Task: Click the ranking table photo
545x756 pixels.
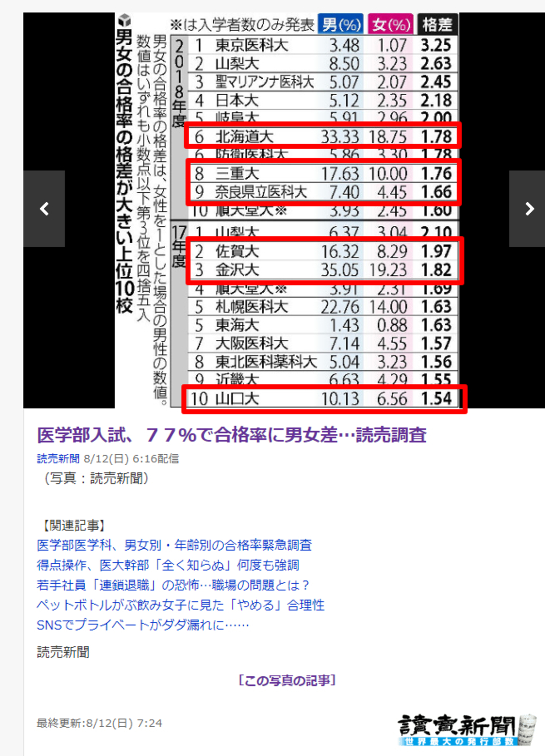Action: pos(287,210)
